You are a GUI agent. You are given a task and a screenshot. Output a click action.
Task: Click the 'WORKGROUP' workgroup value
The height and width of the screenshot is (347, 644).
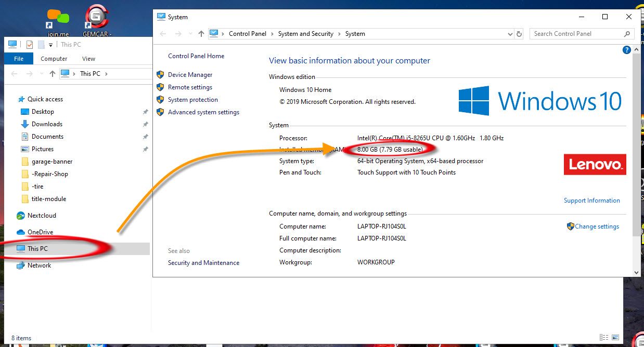[x=376, y=262]
